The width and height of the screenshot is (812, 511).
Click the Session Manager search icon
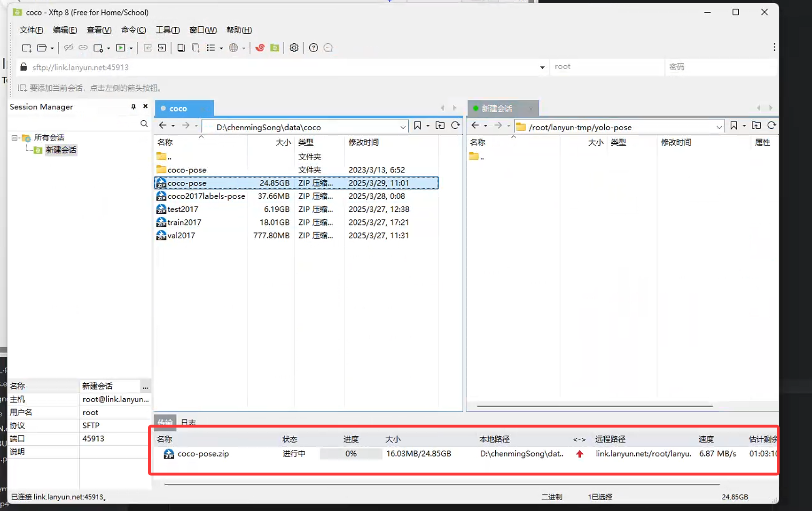(144, 124)
